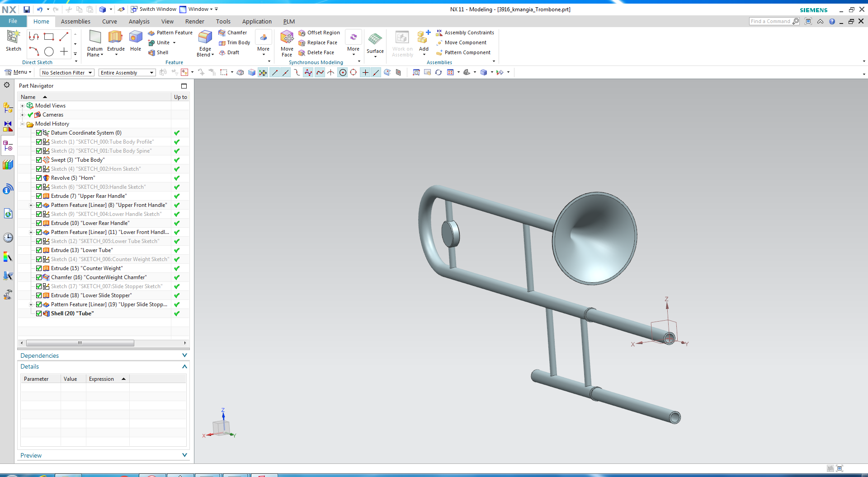Screen dimensions: 868x477
Task: Switch to the Assemblies ribbon tab
Action: point(75,21)
